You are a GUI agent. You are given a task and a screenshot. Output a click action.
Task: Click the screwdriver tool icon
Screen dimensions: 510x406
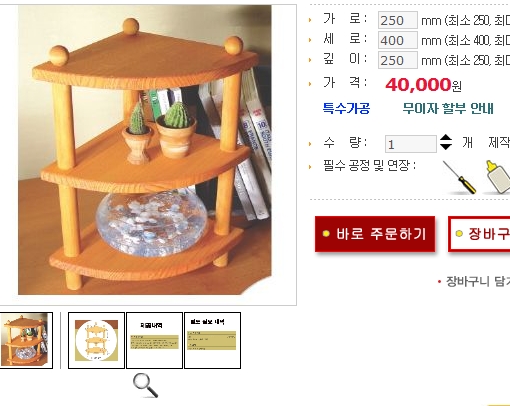click(x=459, y=177)
